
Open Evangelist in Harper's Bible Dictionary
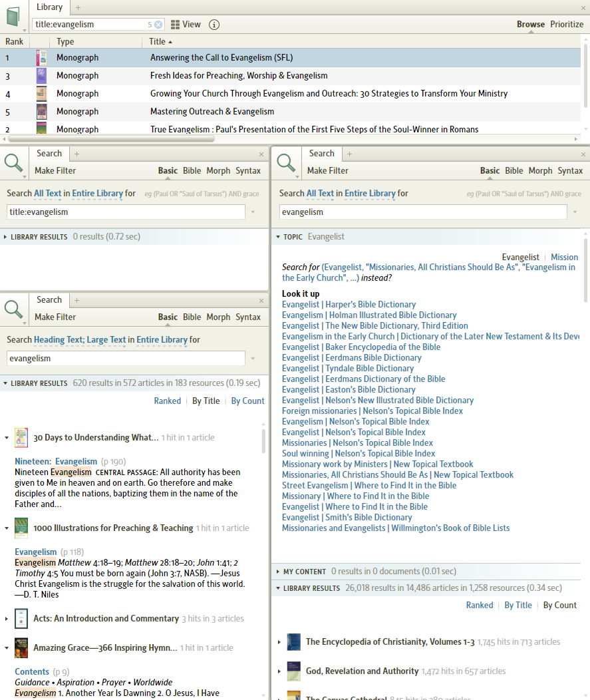tap(349, 305)
